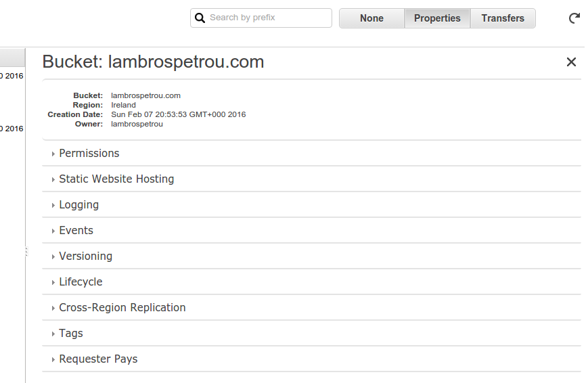Image resolution: width=588 pixels, height=383 pixels.
Task: Select the None view button
Action: (x=371, y=18)
